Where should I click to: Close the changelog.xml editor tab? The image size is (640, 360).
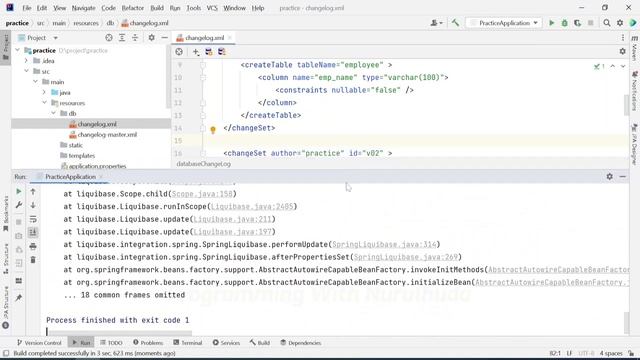coord(230,38)
